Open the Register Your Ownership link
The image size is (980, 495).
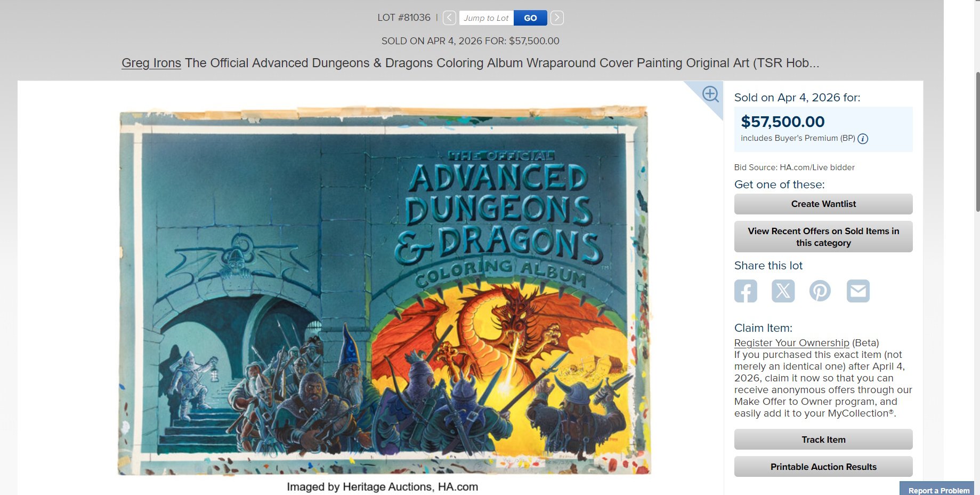[791, 343]
